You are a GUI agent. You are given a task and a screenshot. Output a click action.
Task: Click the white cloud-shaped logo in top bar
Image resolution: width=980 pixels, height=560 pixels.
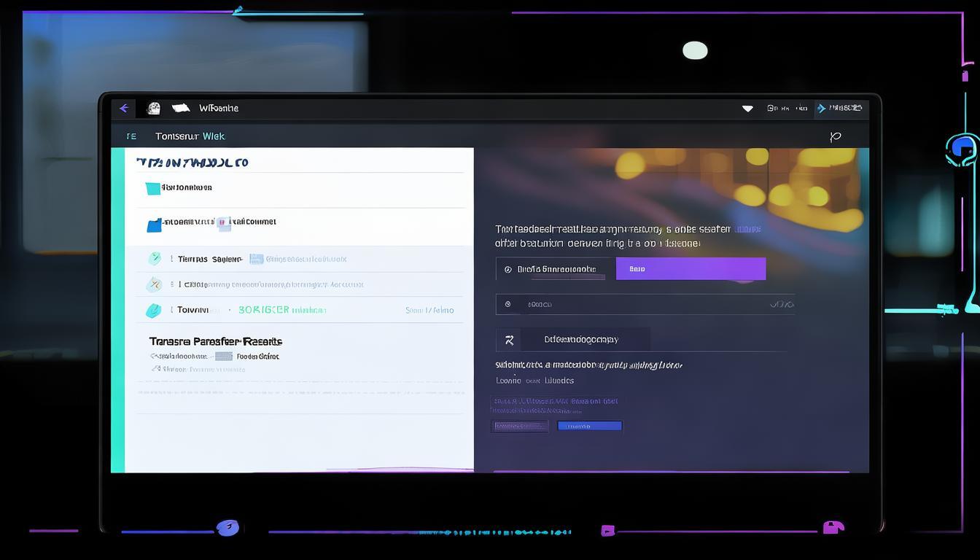tap(181, 108)
